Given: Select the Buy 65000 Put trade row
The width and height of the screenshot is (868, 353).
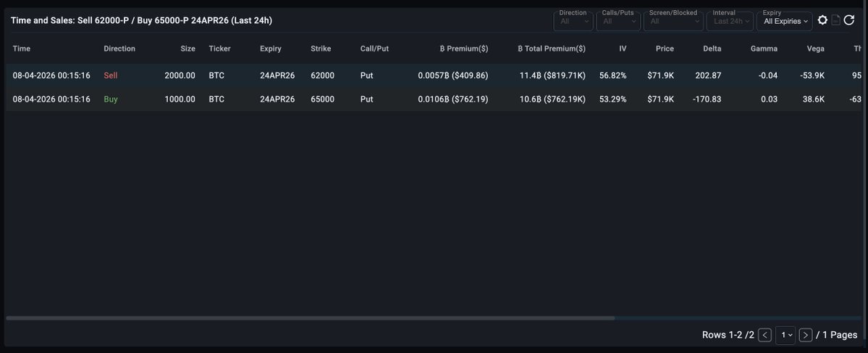Looking at the screenshot, I should pos(290,99).
